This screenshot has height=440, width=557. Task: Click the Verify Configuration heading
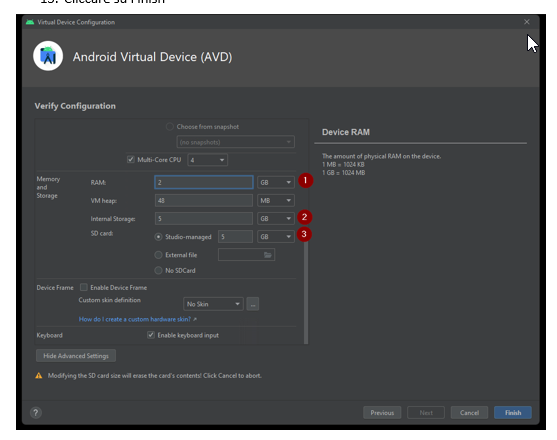pyautogui.click(x=75, y=106)
